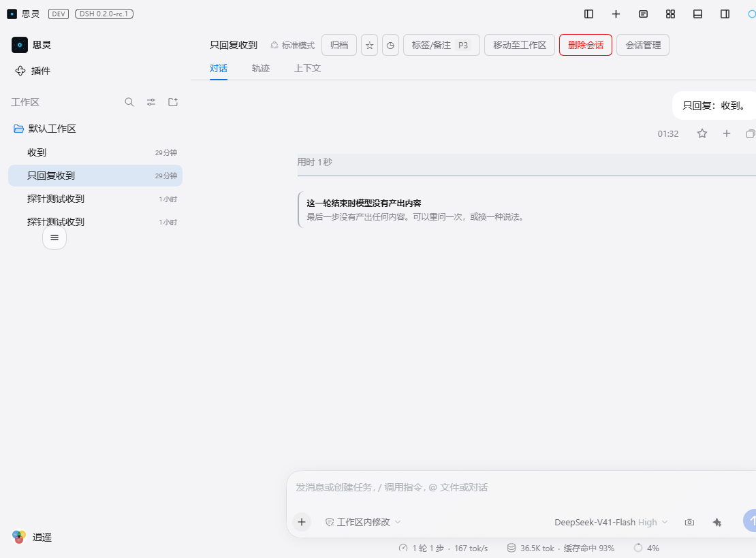This screenshot has height=558, width=756.
Task: Click the 思灵 app logo in sidebar
Action: coord(20,45)
